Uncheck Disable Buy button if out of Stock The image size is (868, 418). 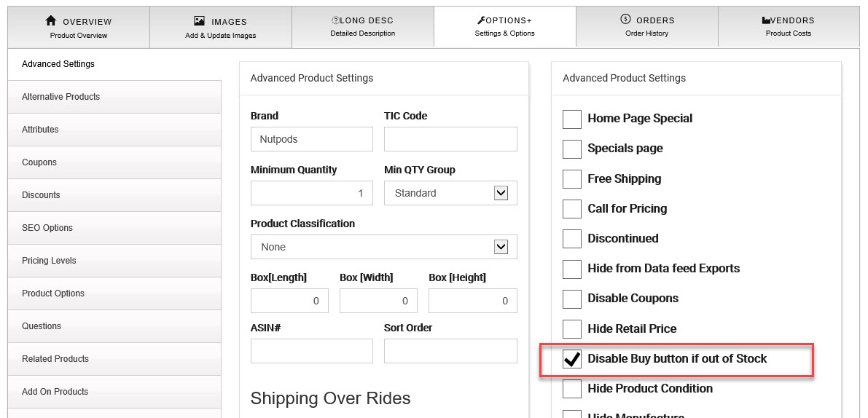pos(572,359)
